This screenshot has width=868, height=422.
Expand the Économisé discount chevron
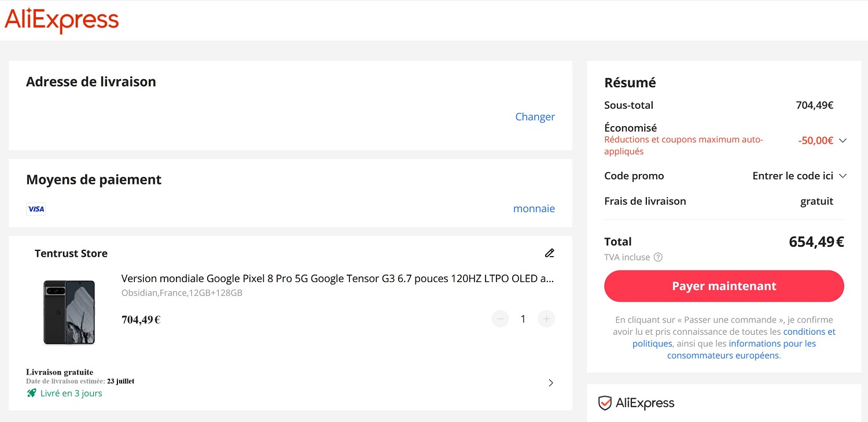(843, 140)
